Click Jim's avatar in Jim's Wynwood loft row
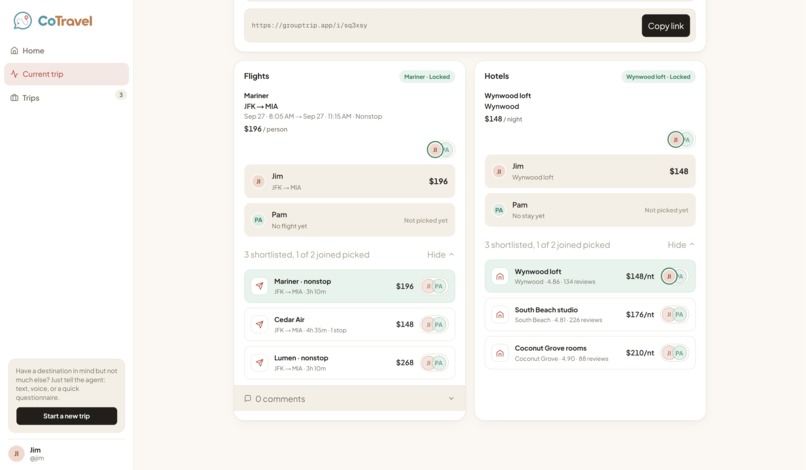The image size is (806, 470). 499,171
